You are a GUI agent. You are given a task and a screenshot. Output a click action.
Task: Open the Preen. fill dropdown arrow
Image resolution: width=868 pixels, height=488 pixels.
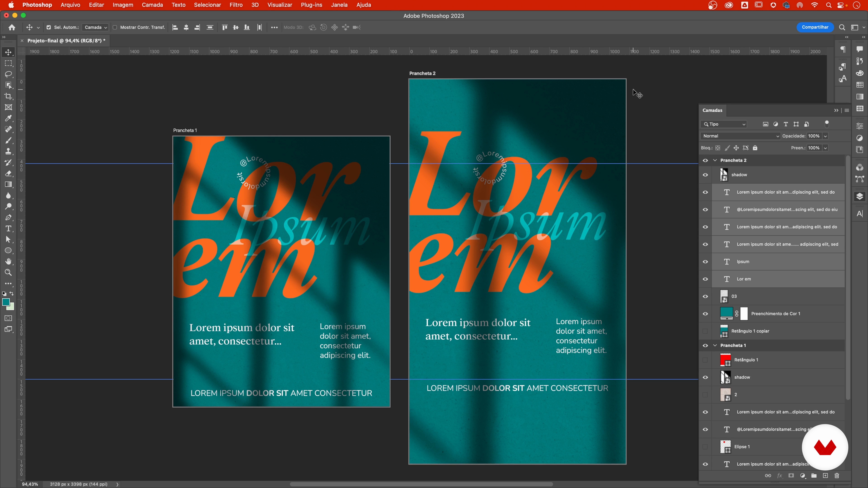point(825,148)
